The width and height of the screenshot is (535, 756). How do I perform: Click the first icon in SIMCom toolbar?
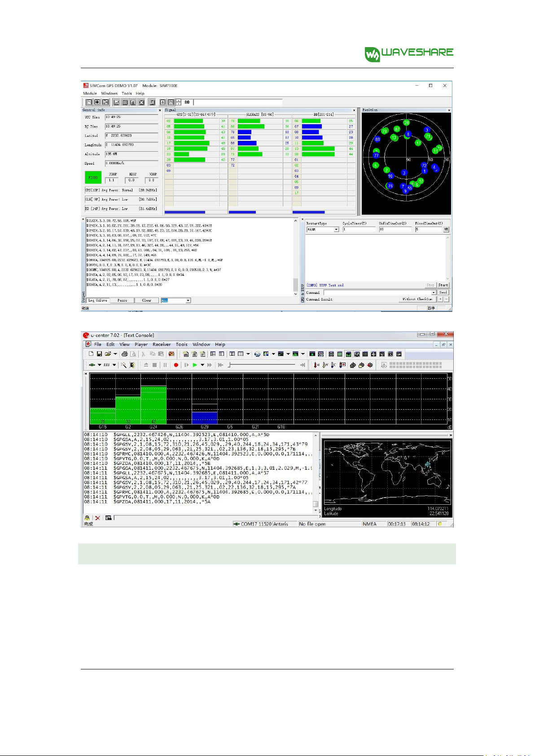pos(89,102)
